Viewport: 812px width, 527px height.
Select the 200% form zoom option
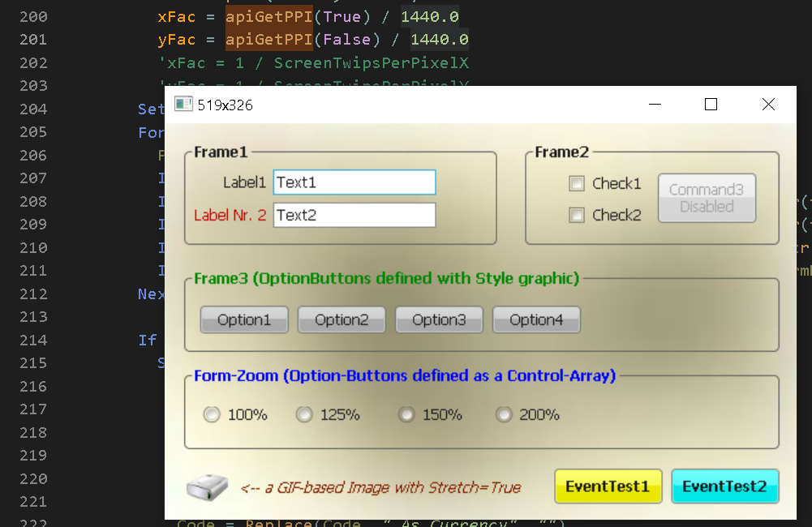[503, 414]
